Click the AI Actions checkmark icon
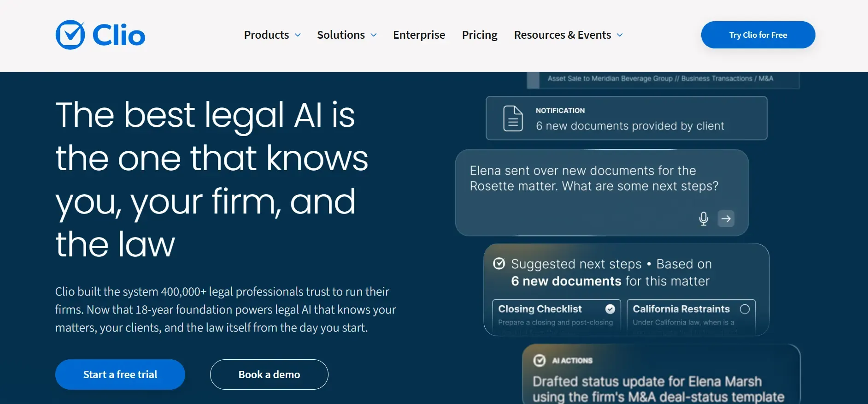Image resolution: width=868 pixels, height=404 pixels. (540, 360)
